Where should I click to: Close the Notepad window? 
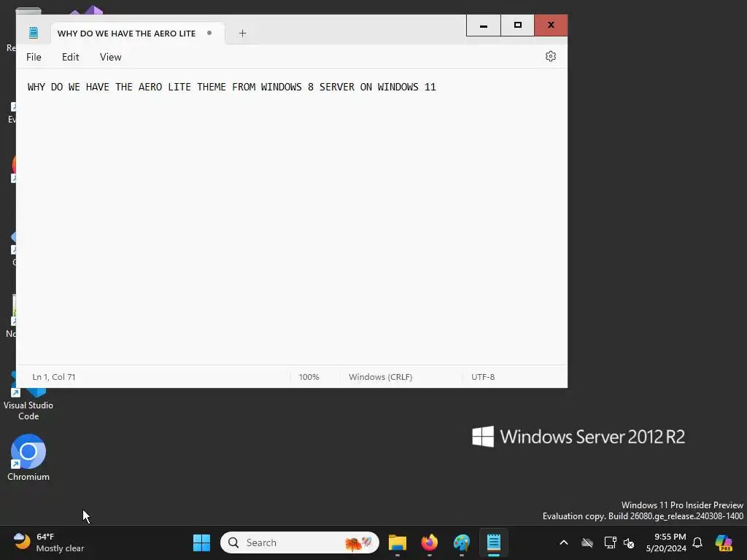tap(551, 26)
